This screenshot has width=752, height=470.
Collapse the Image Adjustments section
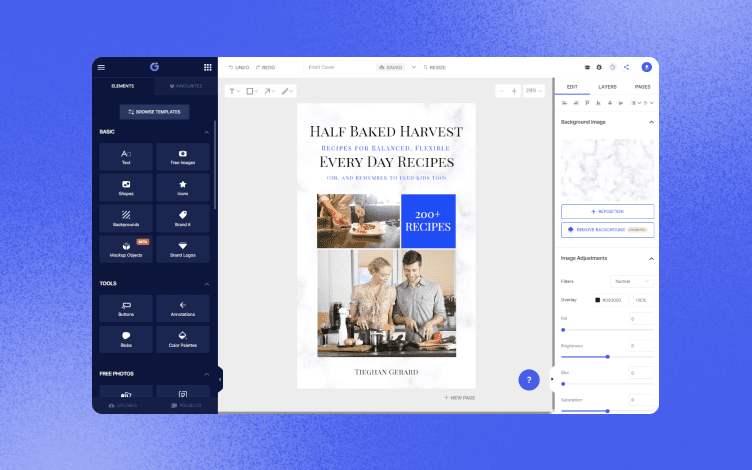(651, 258)
